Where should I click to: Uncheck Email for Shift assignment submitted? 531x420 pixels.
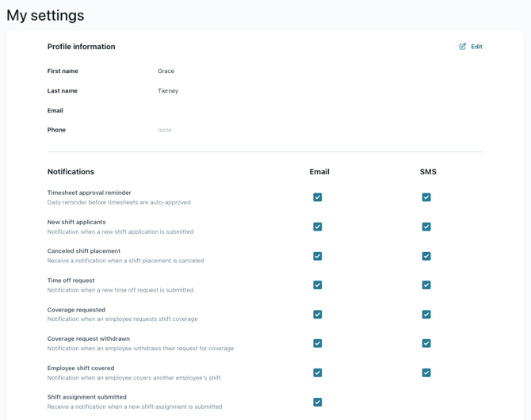[x=318, y=402]
